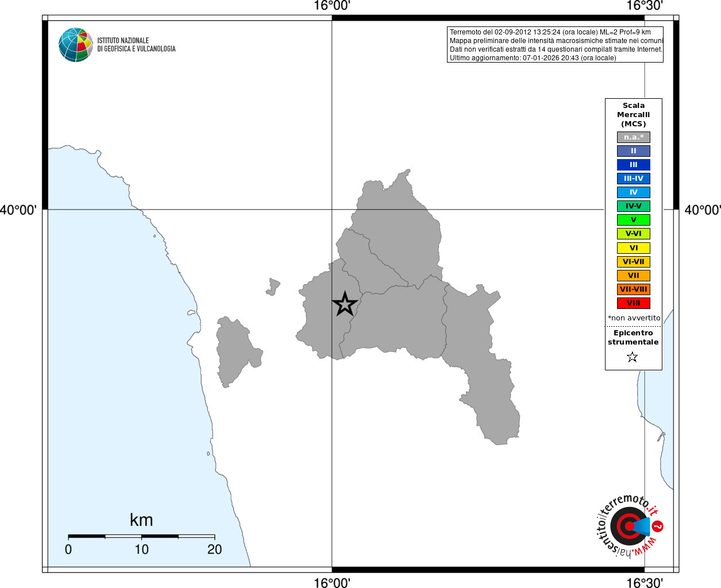Click the earthquake info text box
The width and height of the screenshot is (721, 588).
coord(555,45)
